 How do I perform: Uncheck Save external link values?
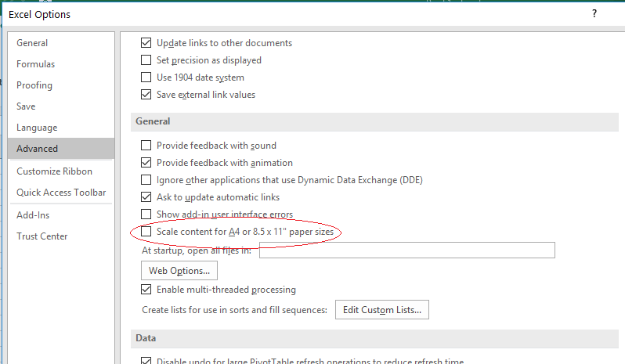(146, 95)
